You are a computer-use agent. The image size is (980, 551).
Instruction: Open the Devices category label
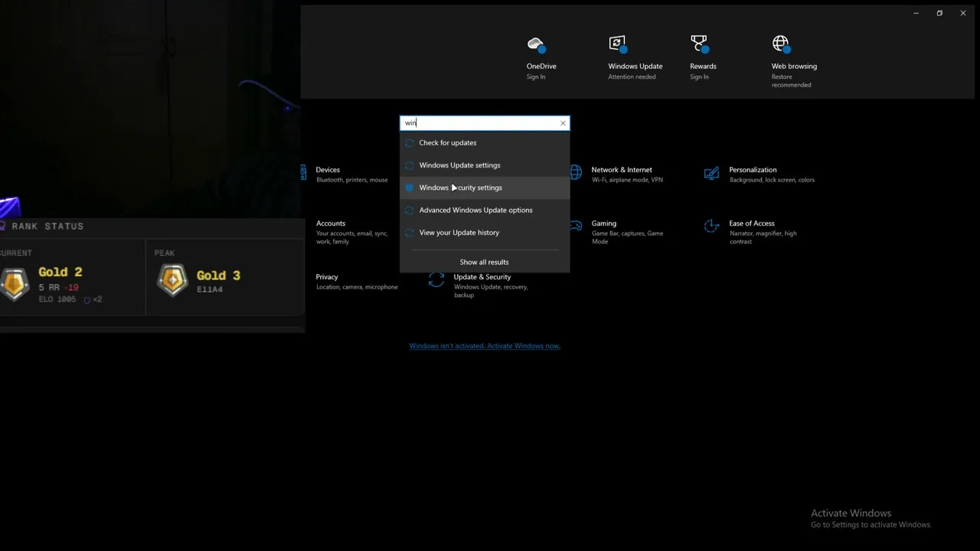[x=328, y=170]
